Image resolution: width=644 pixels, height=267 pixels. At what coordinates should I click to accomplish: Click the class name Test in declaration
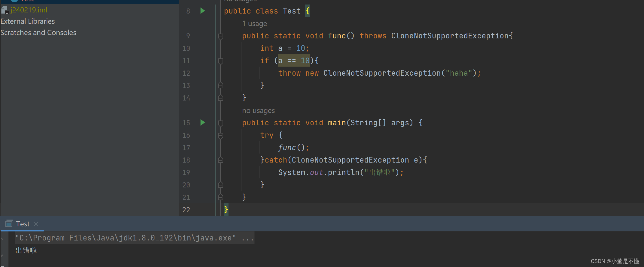(291, 11)
